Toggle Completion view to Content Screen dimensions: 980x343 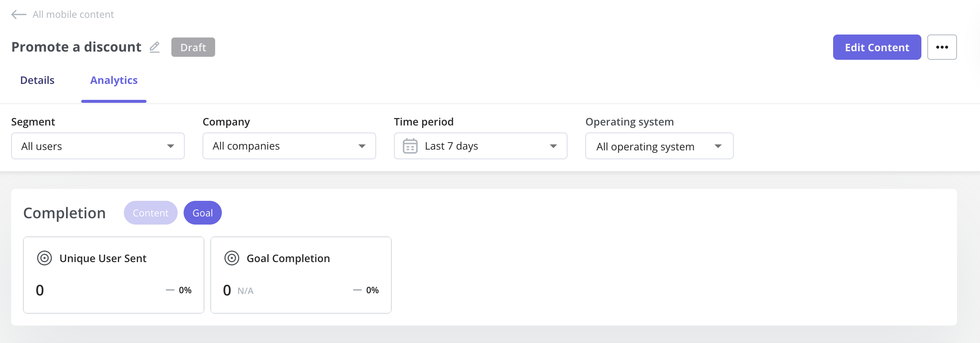pos(150,213)
